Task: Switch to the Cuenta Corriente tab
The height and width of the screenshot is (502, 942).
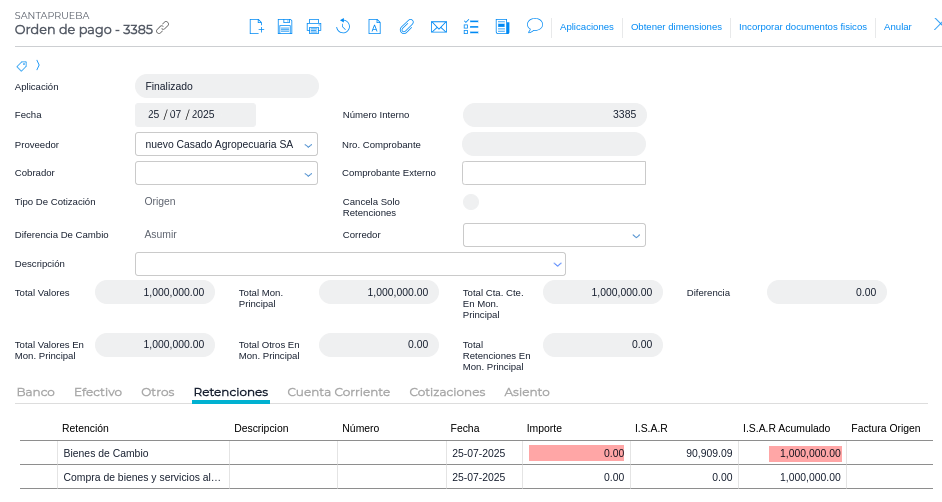Action: coord(338,392)
